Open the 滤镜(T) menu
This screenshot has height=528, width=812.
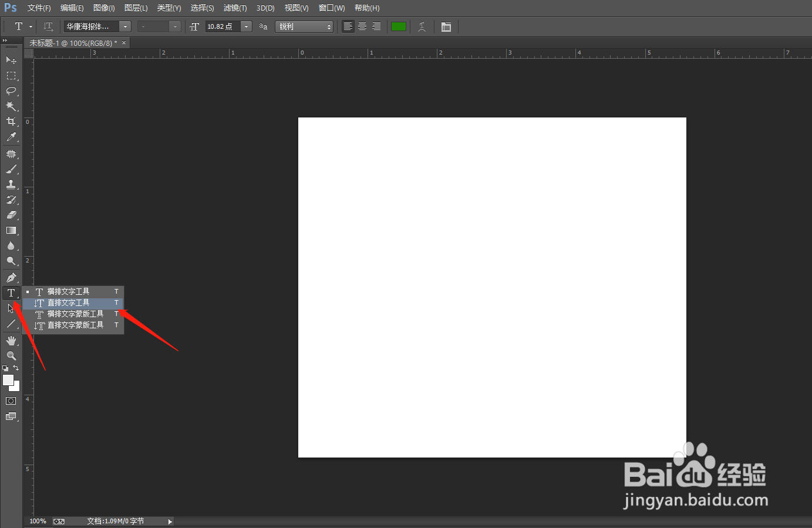(235, 8)
